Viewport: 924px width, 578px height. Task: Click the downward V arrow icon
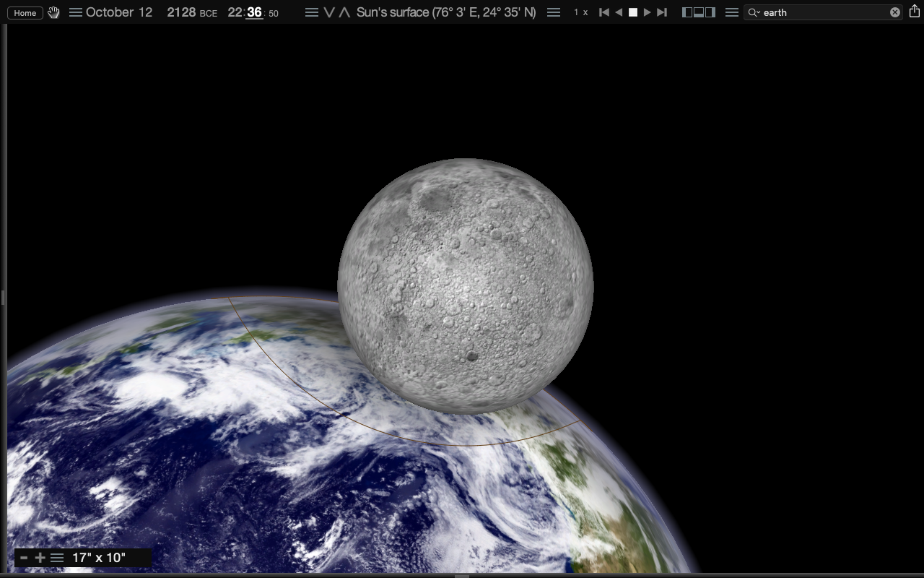pos(329,12)
